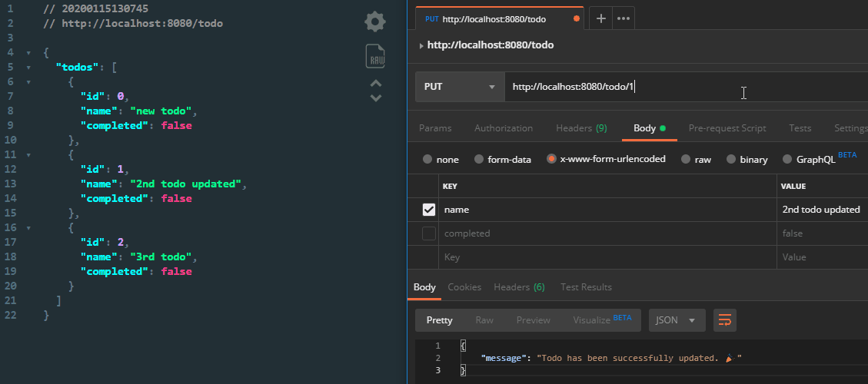
Task: Open the response Body tab
Action: click(x=424, y=287)
